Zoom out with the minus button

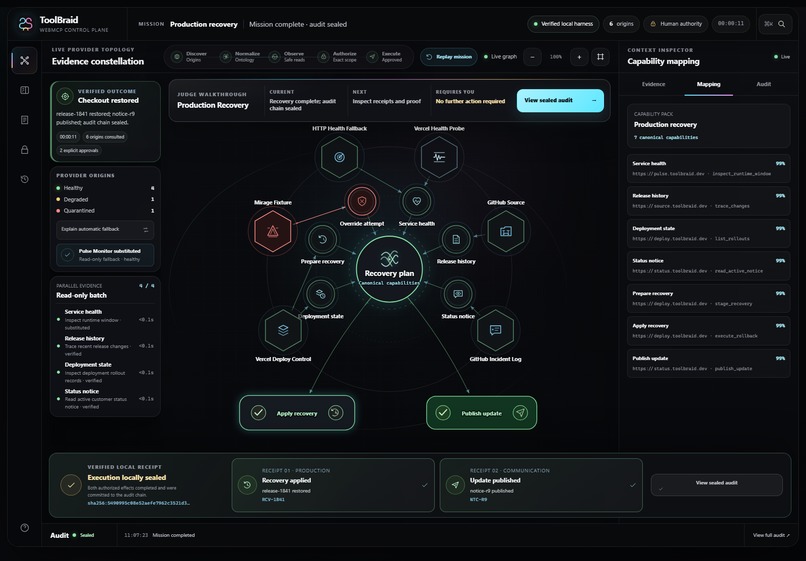(x=533, y=57)
